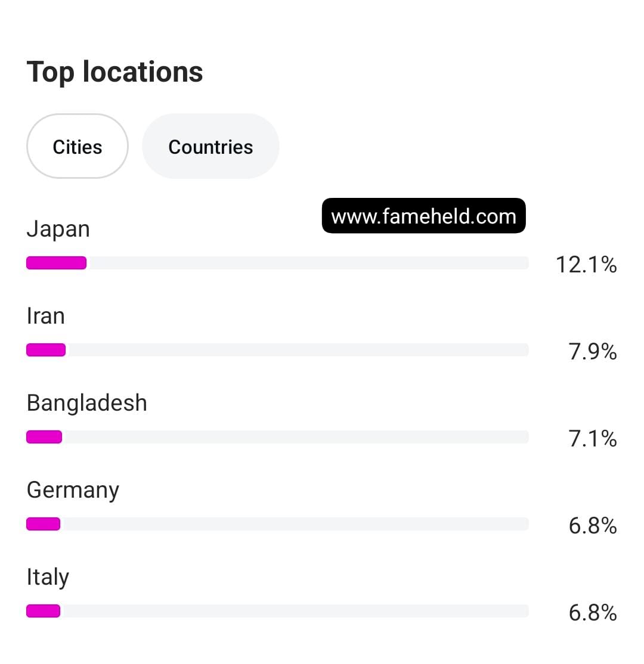Click Italy's magenta progress bar fill
The image size is (644, 664).
(44, 611)
